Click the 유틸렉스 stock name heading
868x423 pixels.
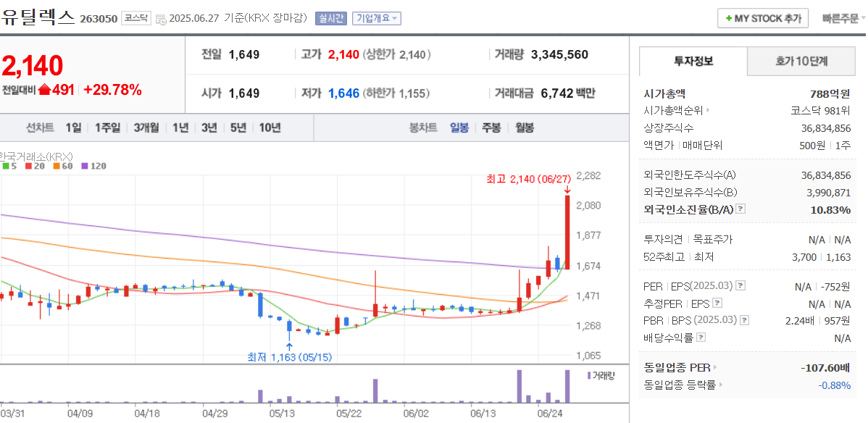pos(37,17)
